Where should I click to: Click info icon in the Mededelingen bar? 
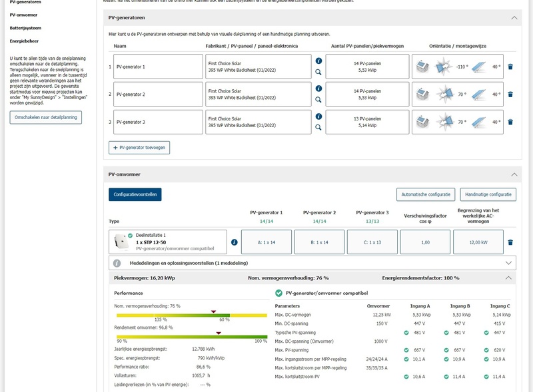click(x=116, y=263)
